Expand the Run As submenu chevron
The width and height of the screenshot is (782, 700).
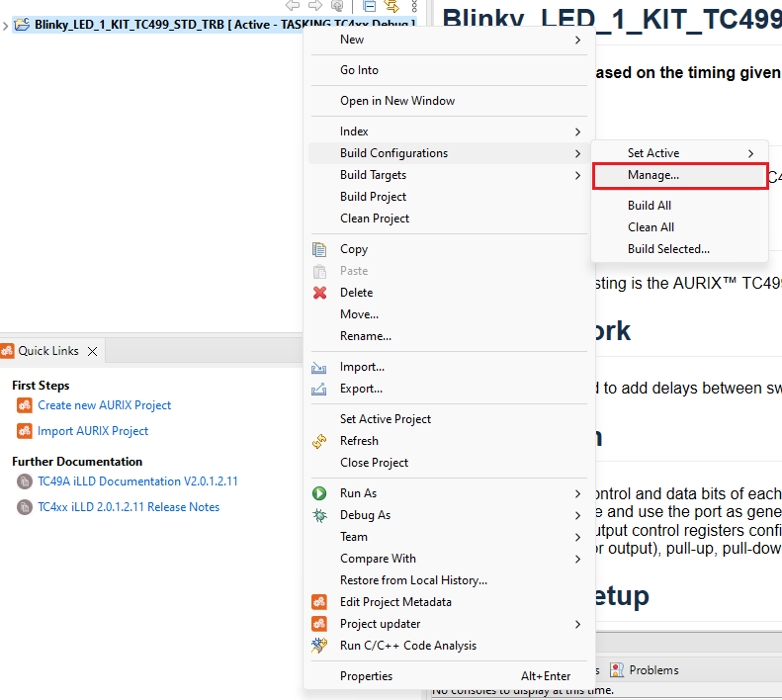[577, 494]
